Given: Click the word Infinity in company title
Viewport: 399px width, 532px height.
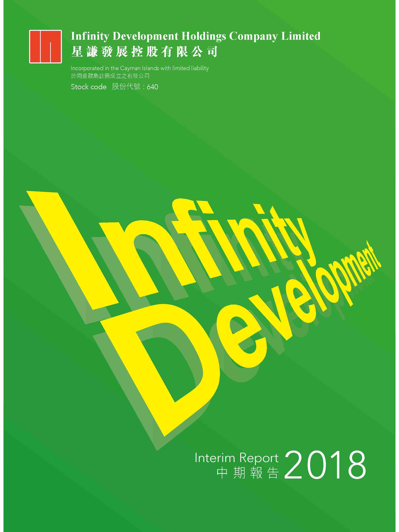Looking at the screenshot, I should coord(90,36).
